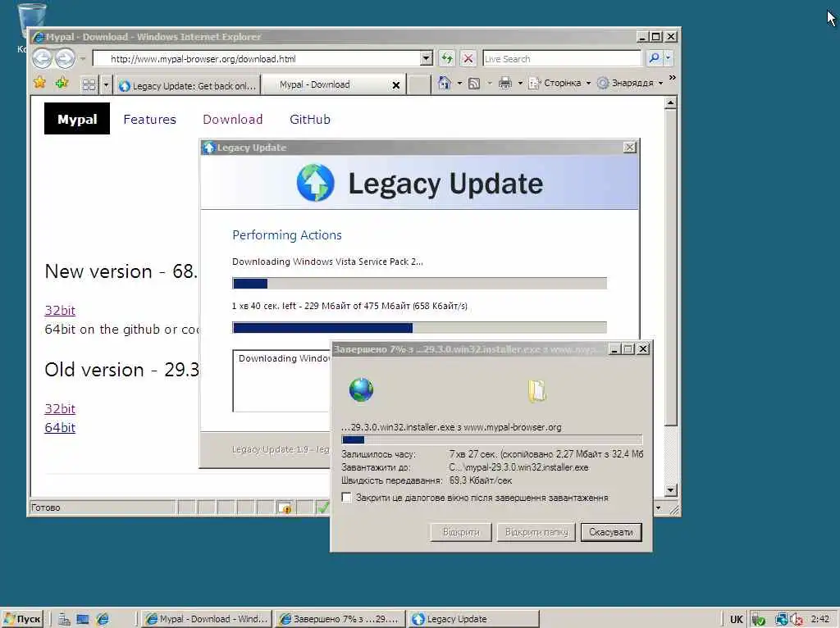Click the folder icon in download dialog
Screen dimensions: 840x628
pos(536,391)
